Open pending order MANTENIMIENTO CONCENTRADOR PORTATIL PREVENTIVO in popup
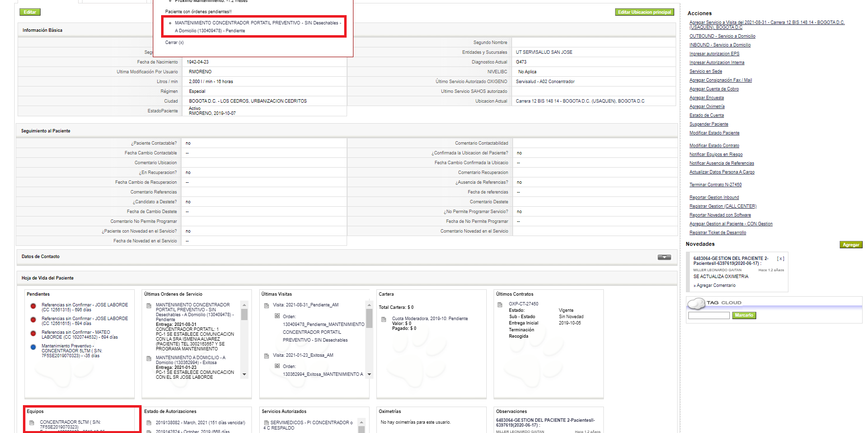Screen dimensions: 868x433 tap(258, 26)
